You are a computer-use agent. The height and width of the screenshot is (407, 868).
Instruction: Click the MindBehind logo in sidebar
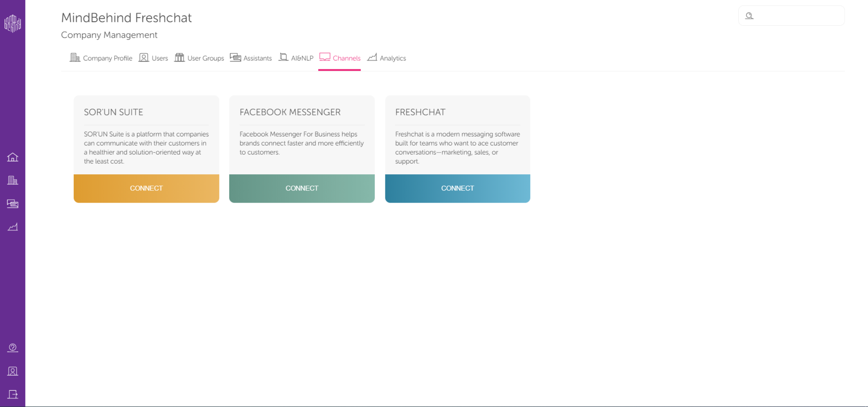[12, 23]
